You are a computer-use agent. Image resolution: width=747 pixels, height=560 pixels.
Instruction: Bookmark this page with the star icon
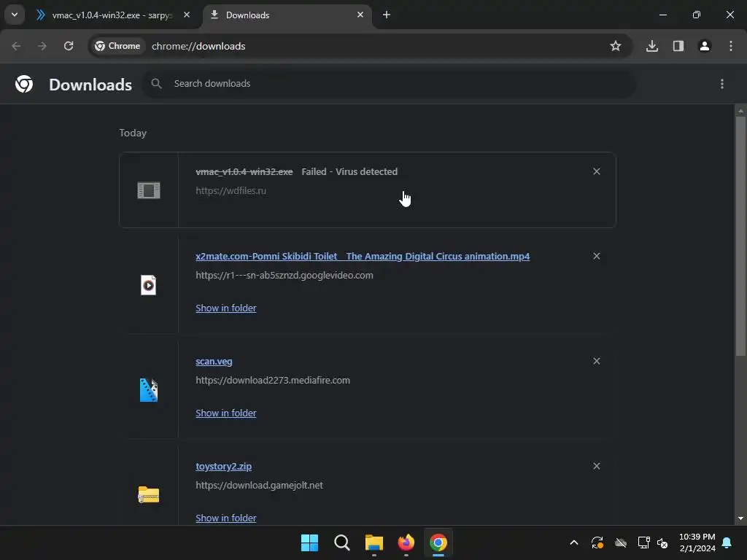tap(616, 46)
